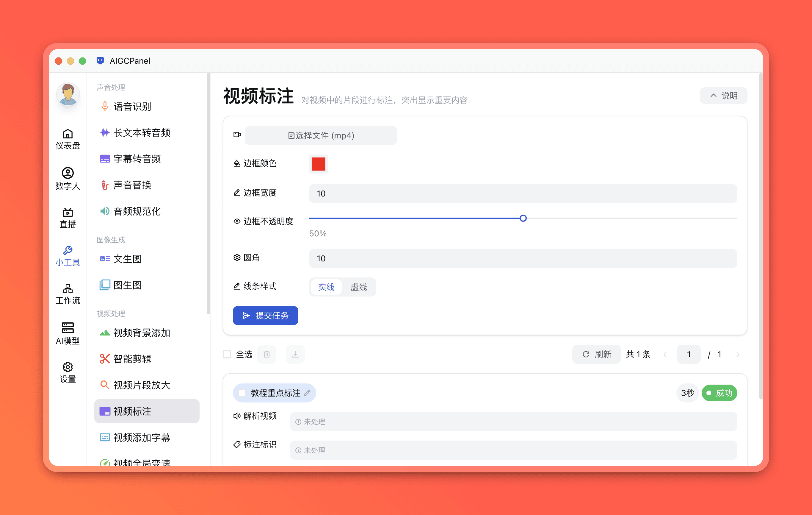Go to the previous page arrow

pyautogui.click(x=665, y=354)
